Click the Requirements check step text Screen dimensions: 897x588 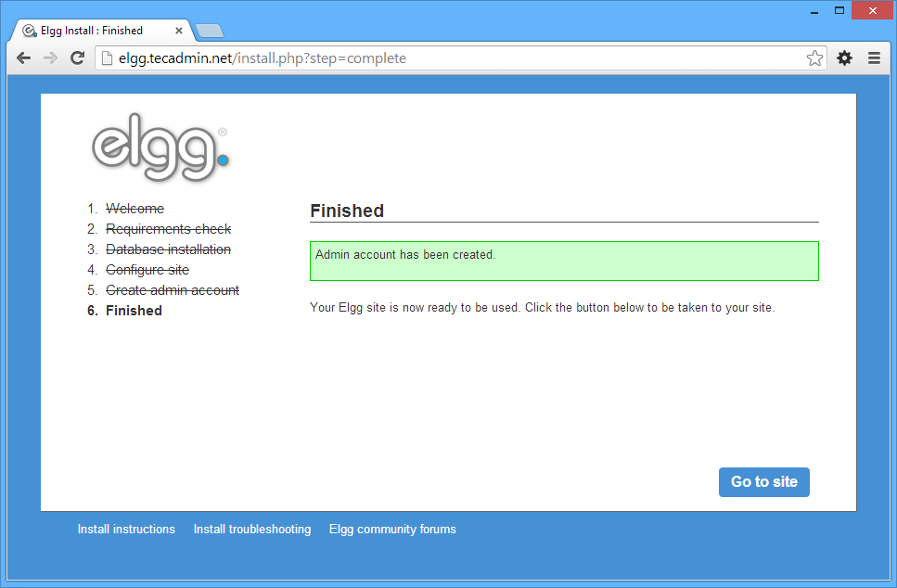pyautogui.click(x=168, y=229)
